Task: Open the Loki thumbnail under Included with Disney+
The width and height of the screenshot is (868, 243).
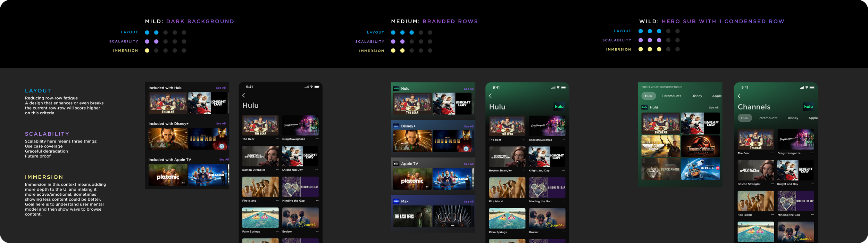Action: [x=168, y=139]
